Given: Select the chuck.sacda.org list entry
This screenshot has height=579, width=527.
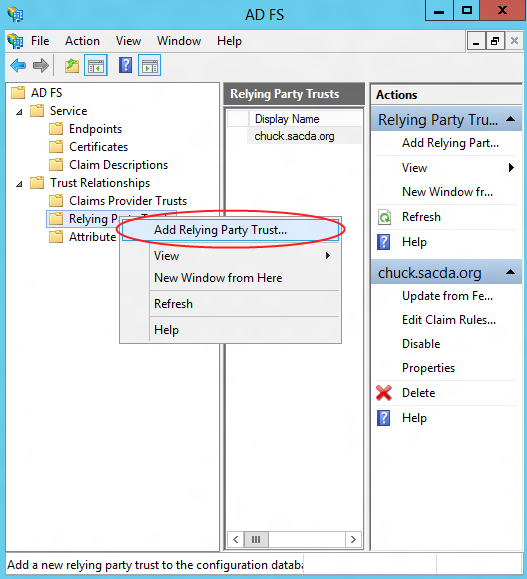Looking at the screenshot, I should click(294, 136).
